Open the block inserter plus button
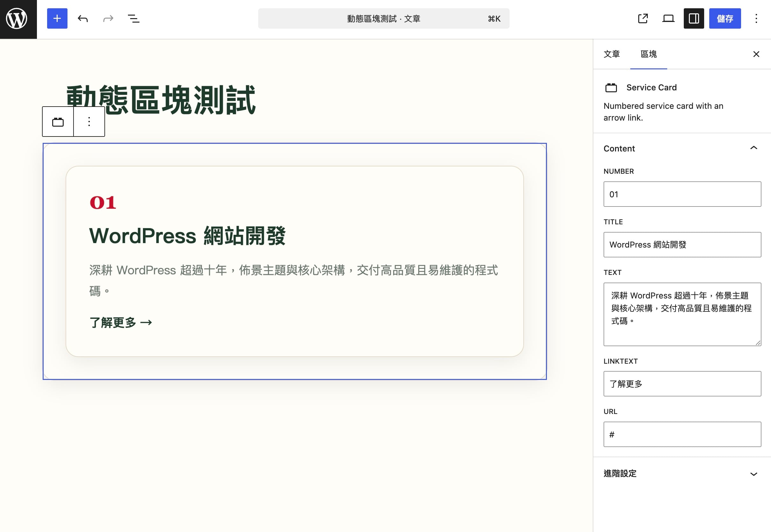Image resolution: width=771 pixels, height=532 pixels. tap(57, 18)
